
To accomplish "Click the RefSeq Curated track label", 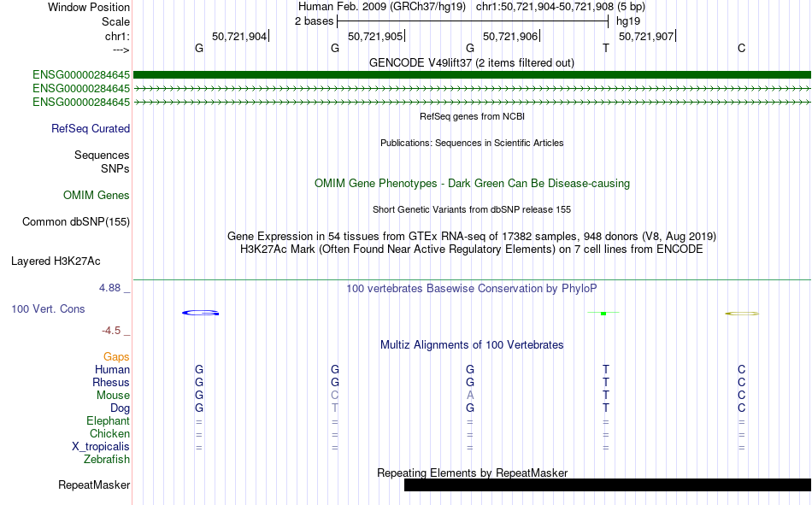I will coord(91,128).
